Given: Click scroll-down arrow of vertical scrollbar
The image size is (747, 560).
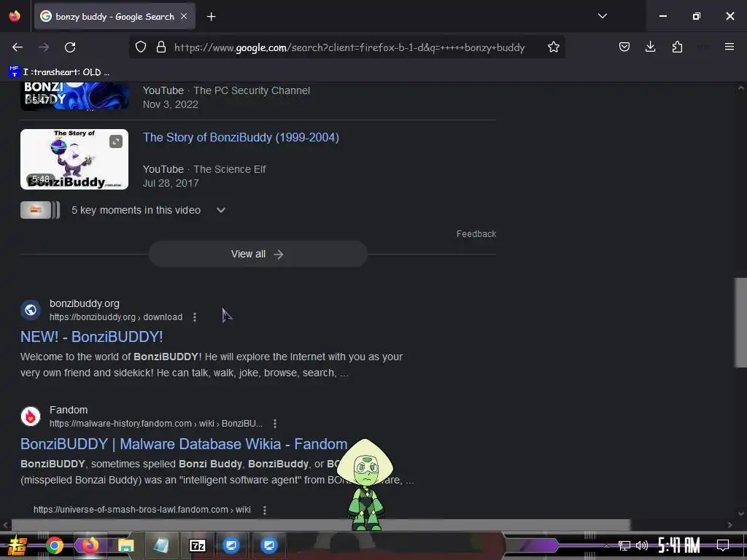Looking at the screenshot, I should (740, 513).
